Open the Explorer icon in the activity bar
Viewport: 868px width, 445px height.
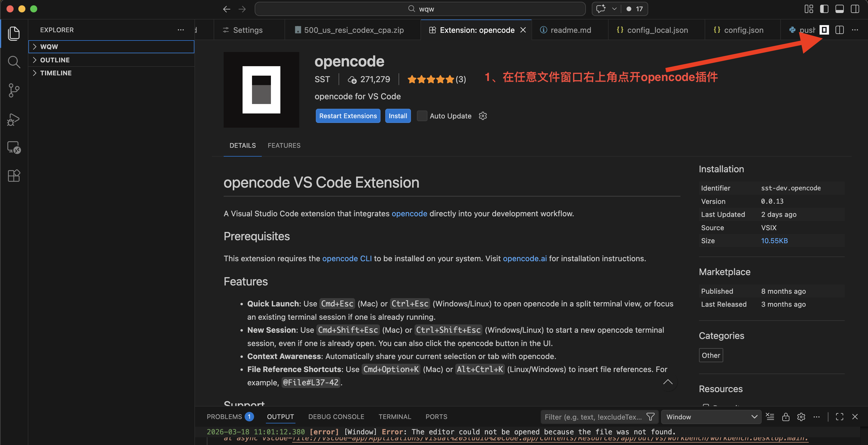point(14,33)
